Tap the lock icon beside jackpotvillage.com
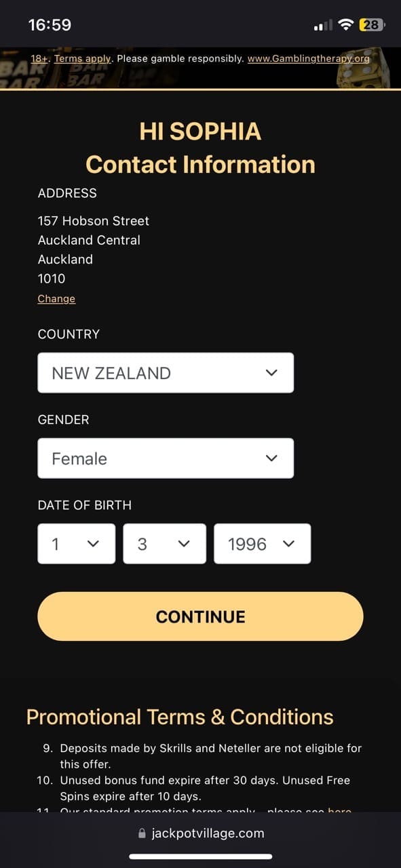Image resolution: width=401 pixels, height=868 pixels. point(142,833)
